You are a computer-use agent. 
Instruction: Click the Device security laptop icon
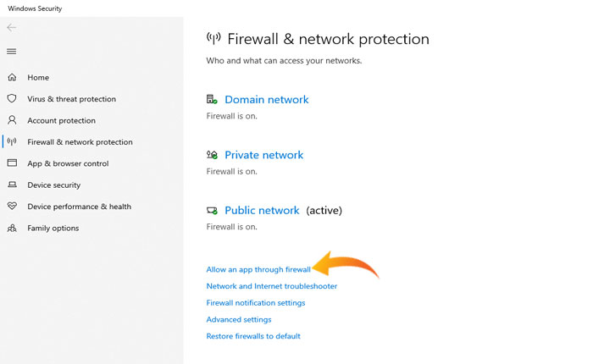[x=12, y=185]
